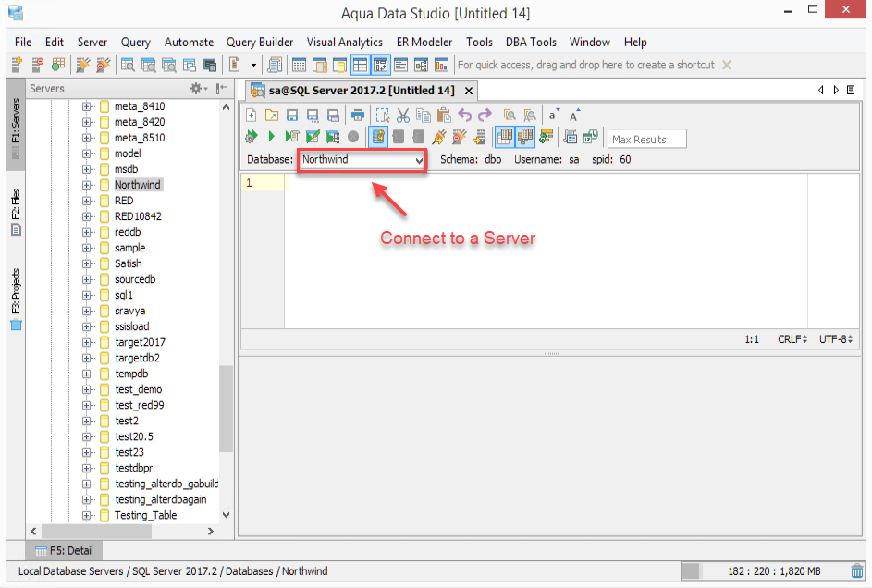This screenshot has width=872, height=588.
Task: Open the new document dropdown arrow in main toolbar
Action: point(253,65)
